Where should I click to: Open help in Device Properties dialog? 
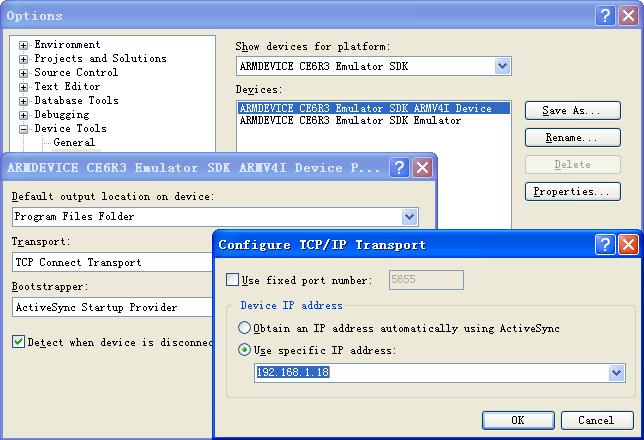point(399,168)
